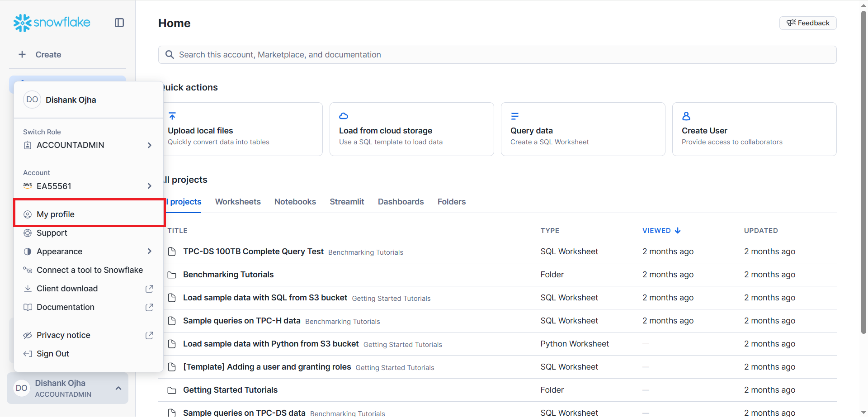This screenshot has height=418, width=868.
Task: Click external link icon on Client download
Action: (149, 289)
